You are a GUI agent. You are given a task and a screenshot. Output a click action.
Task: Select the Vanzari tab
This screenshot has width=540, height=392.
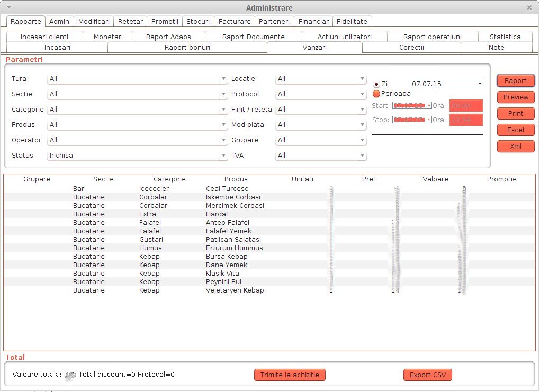pos(314,48)
